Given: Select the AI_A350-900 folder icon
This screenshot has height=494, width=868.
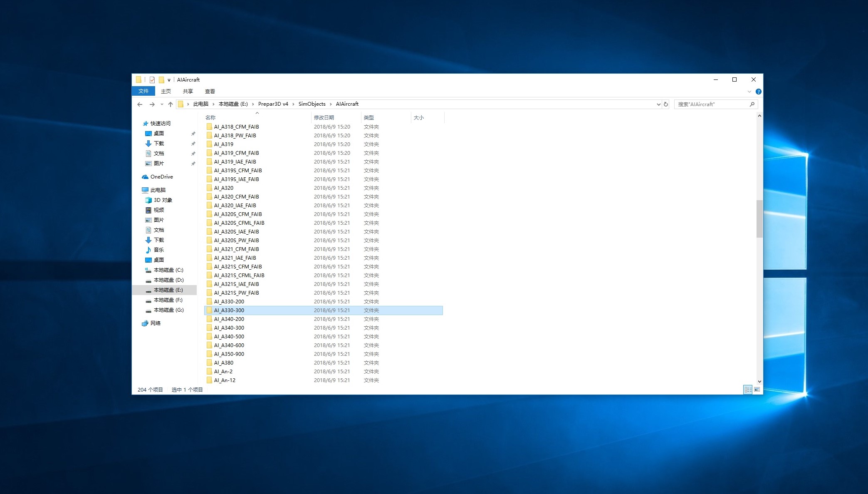Looking at the screenshot, I should point(209,354).
